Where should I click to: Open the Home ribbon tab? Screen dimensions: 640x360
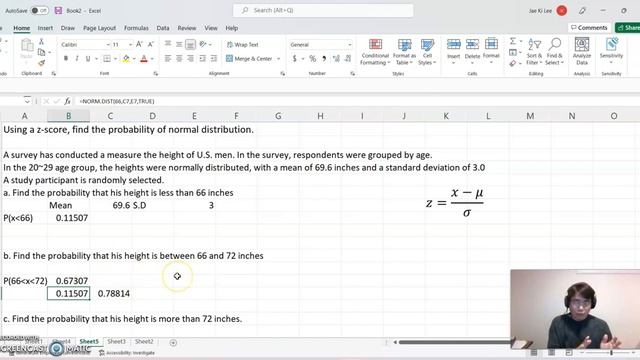coord(22,28)
